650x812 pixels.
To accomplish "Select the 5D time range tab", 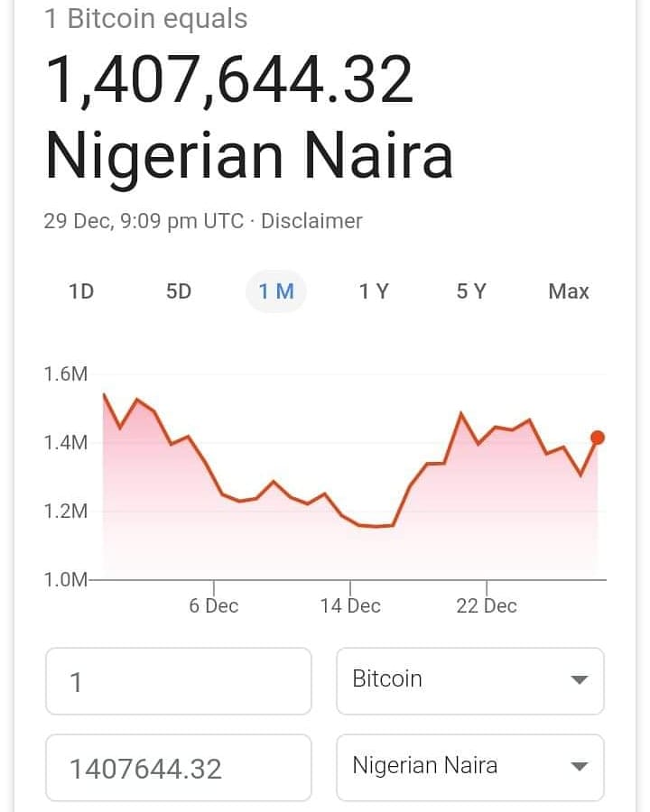I will coord(179,291).
